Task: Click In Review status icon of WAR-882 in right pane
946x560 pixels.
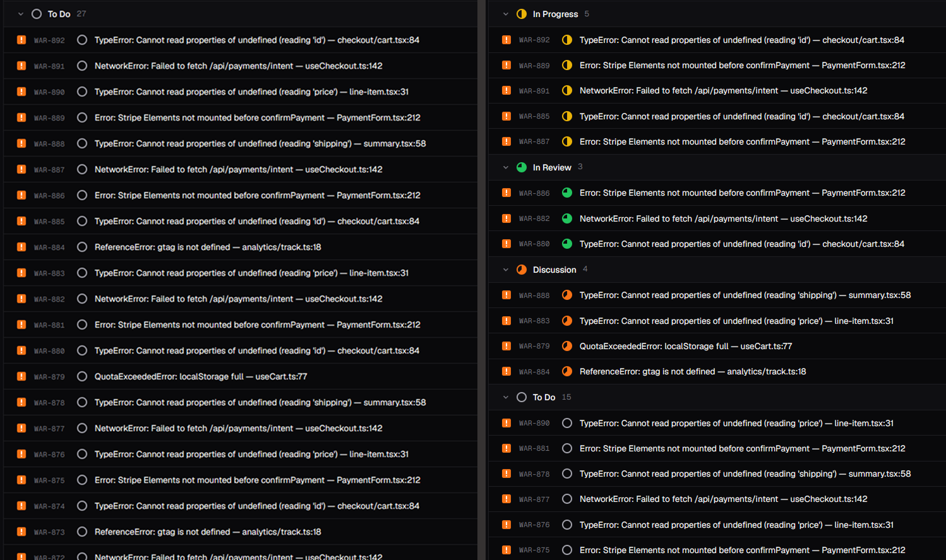Action: tap(567, 218)
